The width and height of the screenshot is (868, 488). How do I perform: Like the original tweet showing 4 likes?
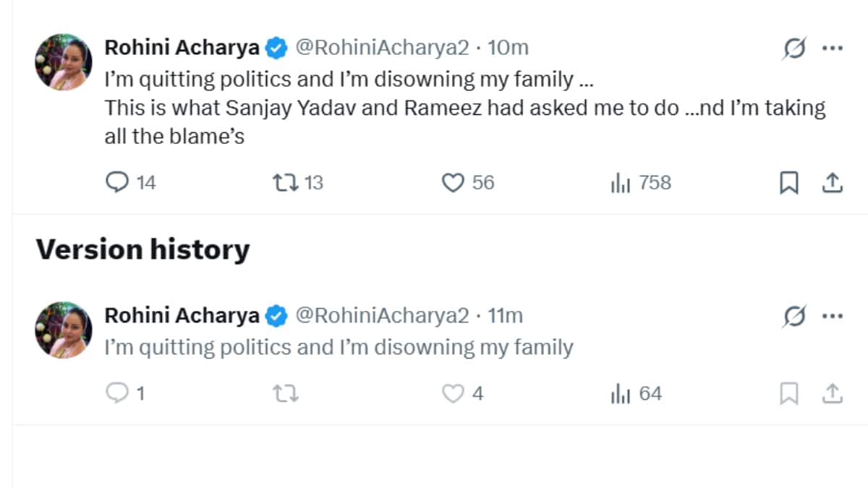(x=454, y=393)
